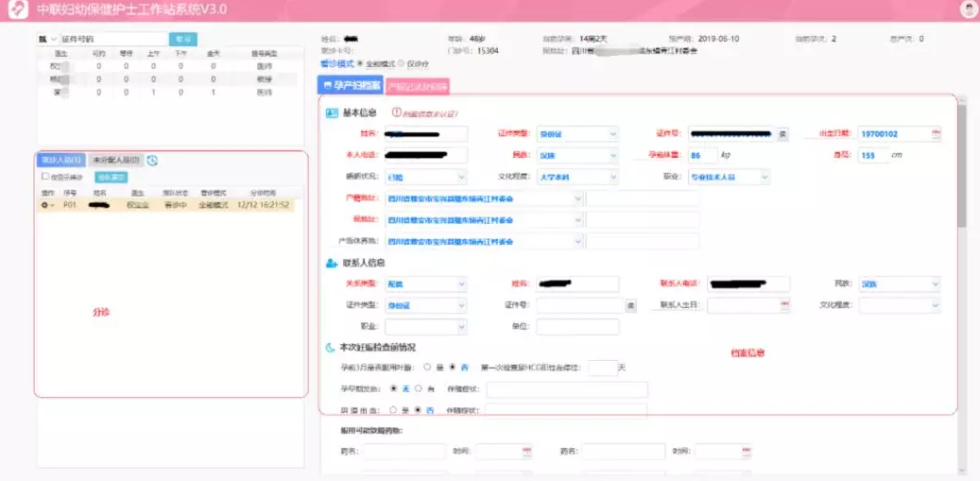Click the 伴随症状 field for 孕早期发热
Screen dimensions: 980x481
click(567, 389)
